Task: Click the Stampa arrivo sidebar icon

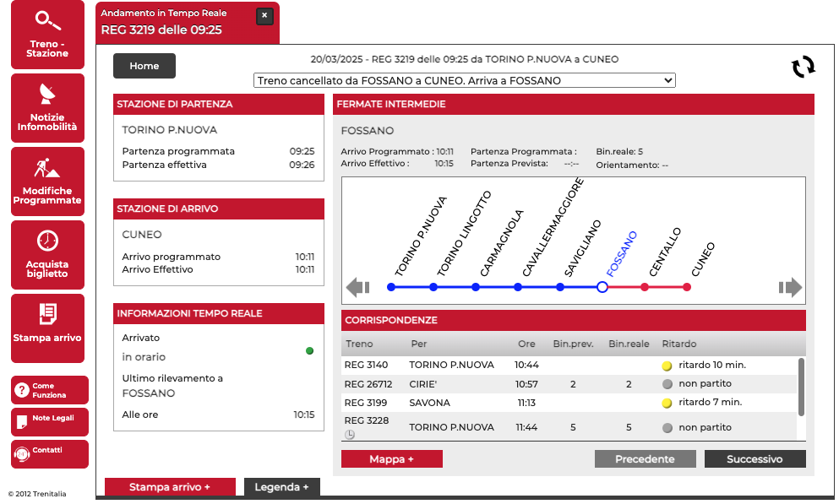Action: 48,314
